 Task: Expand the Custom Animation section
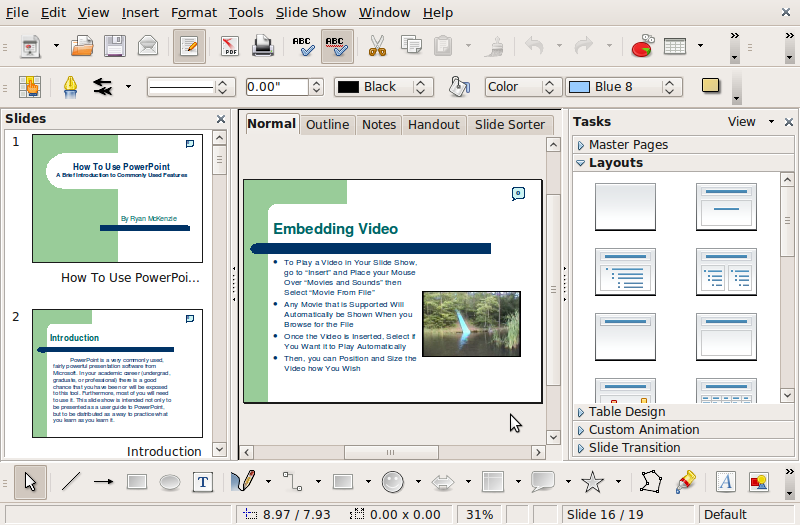click(x=683, y=430)
